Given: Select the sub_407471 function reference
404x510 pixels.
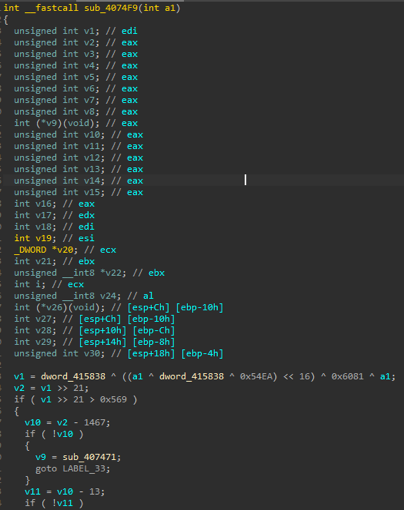Looking at the screenshot, I should point(90,457).
